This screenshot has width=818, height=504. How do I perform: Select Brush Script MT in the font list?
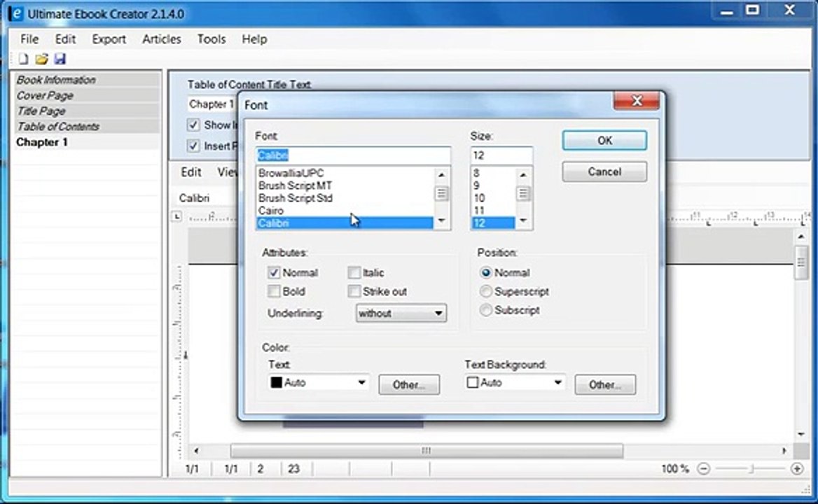(x=345, y=185)
